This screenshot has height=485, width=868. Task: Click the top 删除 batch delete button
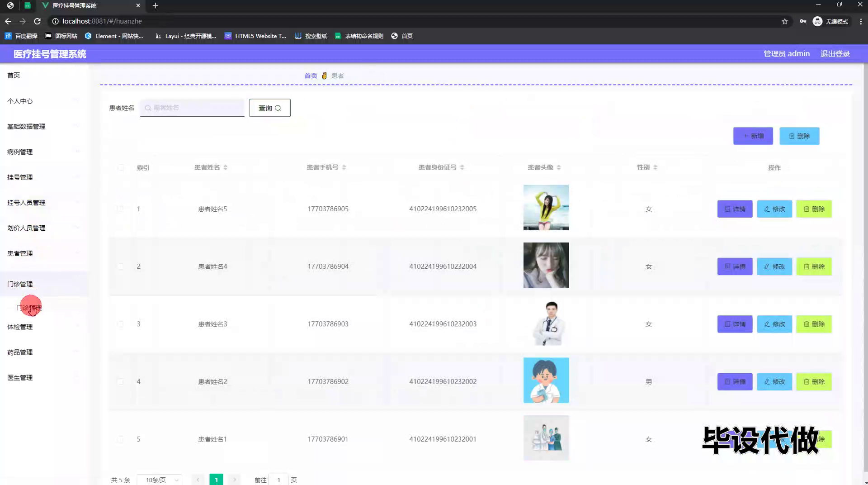(799, 136)
